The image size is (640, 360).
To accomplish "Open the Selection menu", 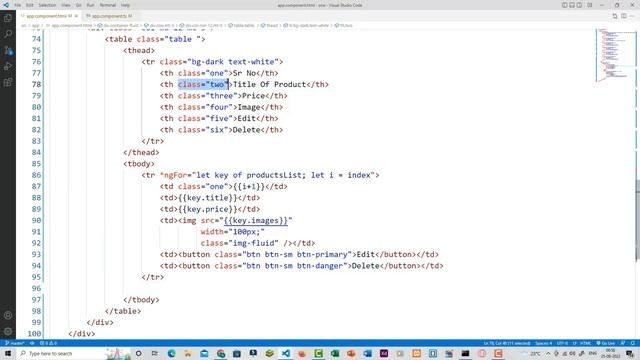I will 47,5.
